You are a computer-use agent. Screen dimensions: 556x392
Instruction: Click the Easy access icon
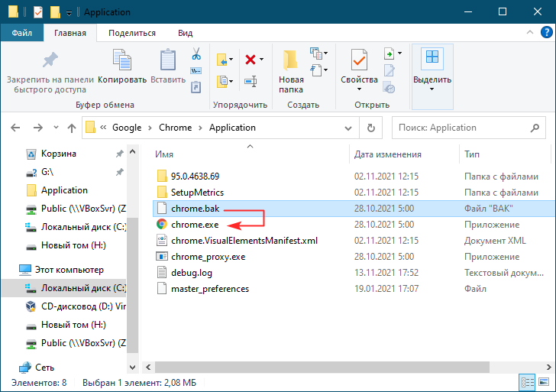[315, 70]
